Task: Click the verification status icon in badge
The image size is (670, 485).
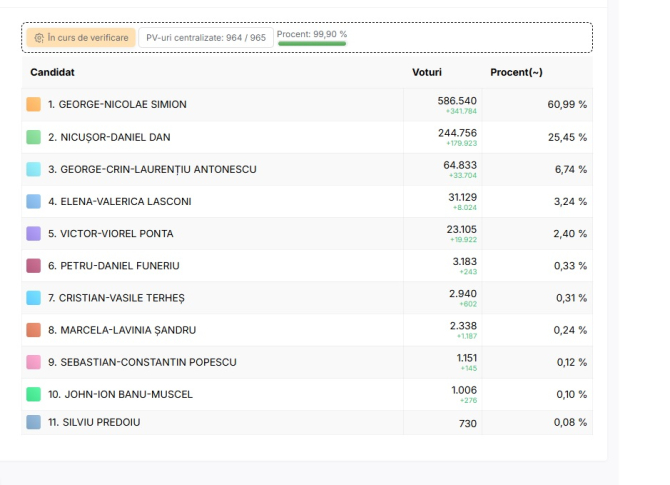Action: pos(39,37)
